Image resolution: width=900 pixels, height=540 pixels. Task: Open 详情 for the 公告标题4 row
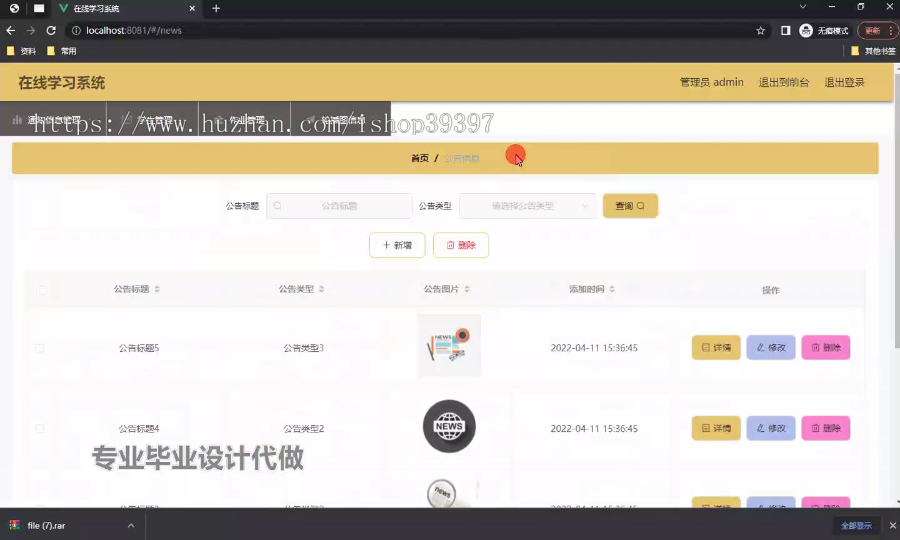[x=716, y=428]
